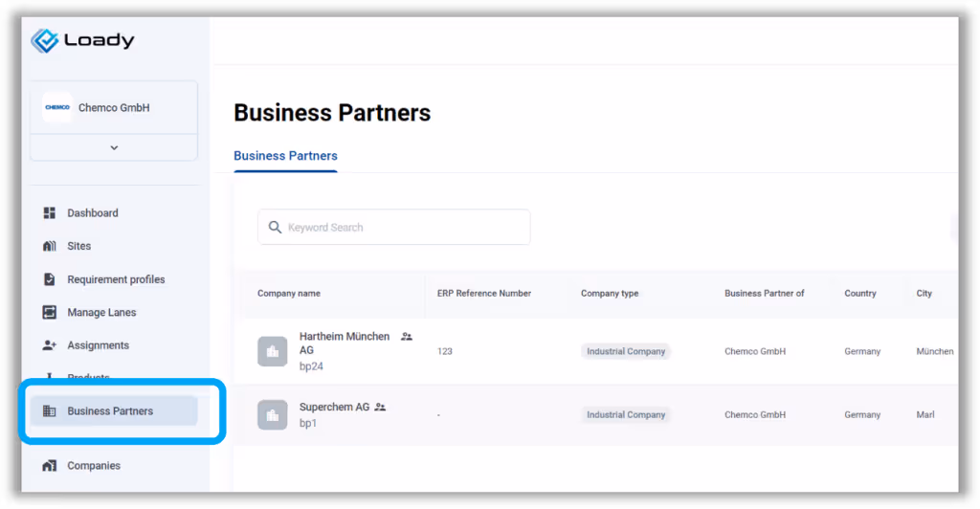Open Manage Lanes in the sidebar
980x509 pixels.
tap(101, 312)
